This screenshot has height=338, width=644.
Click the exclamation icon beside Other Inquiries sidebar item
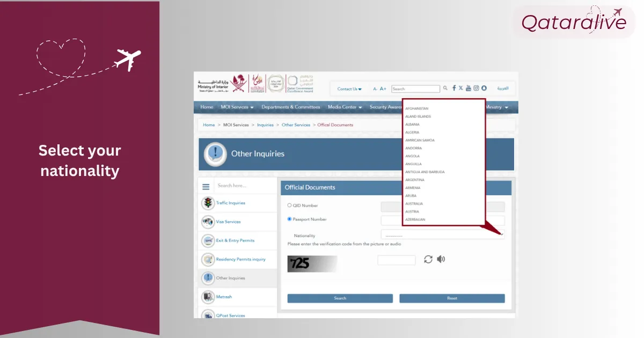208,278
